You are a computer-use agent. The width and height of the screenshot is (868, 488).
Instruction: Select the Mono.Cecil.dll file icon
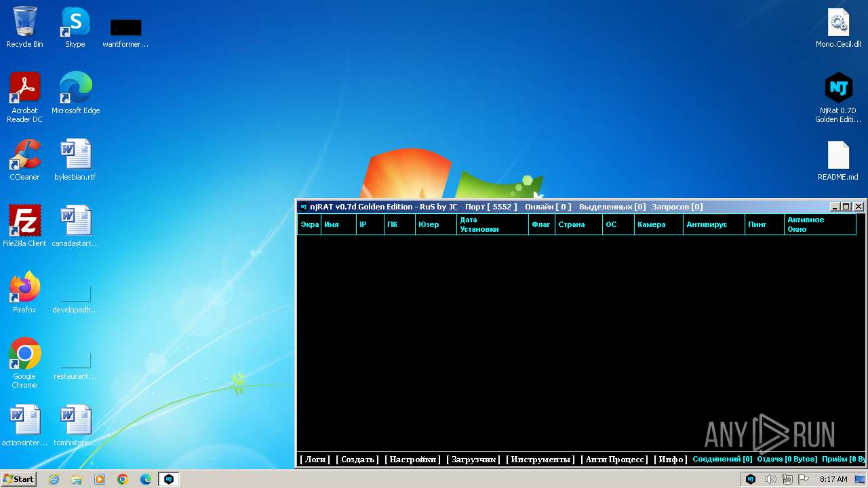click(838, 27)
